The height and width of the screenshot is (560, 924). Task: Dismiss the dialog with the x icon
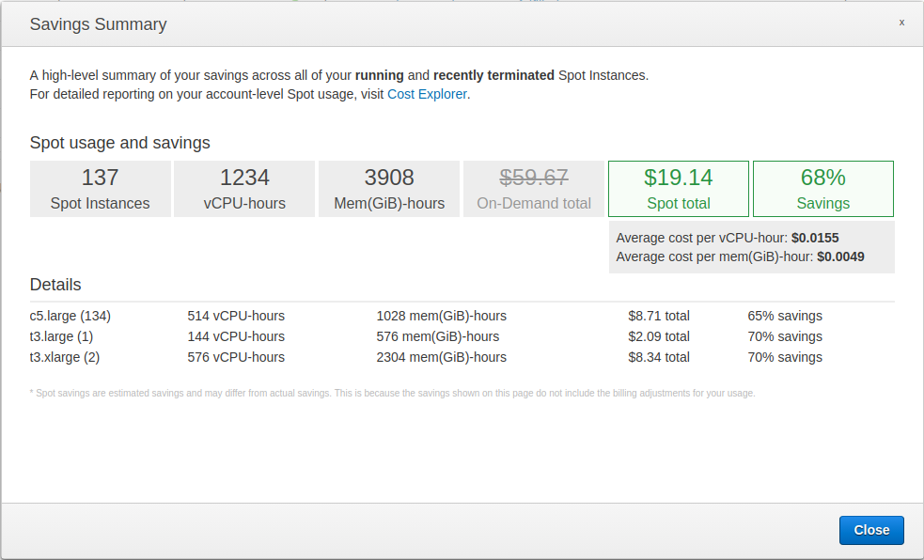(x=901, y=23)
